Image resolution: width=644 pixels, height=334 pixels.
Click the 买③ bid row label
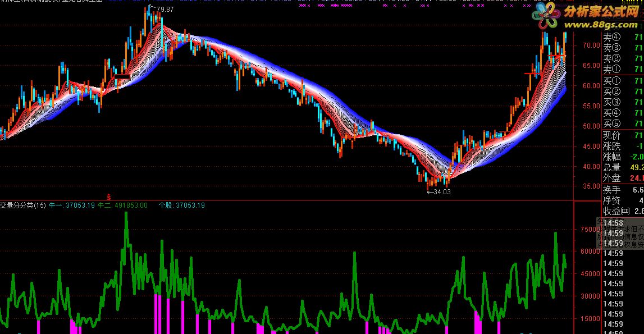coord(611,102)
